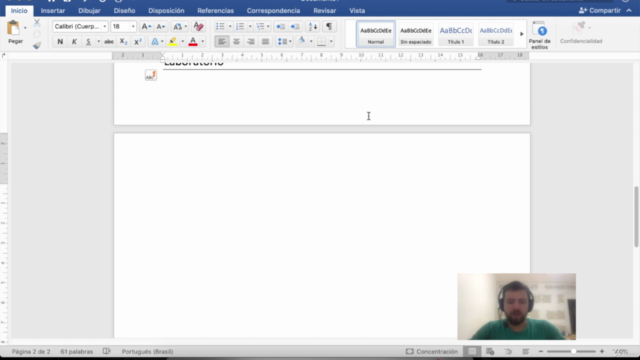
Task: Click the Compartir button
Action: coord(600,11)
